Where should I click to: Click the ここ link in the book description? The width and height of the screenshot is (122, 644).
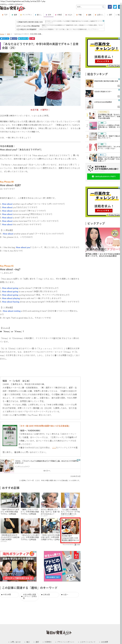54,447
